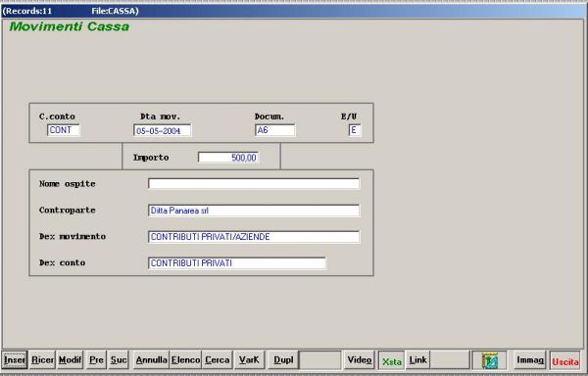Click the Docum. field with A6
Screen dimensions: 588x376
(x=274, y=130)
